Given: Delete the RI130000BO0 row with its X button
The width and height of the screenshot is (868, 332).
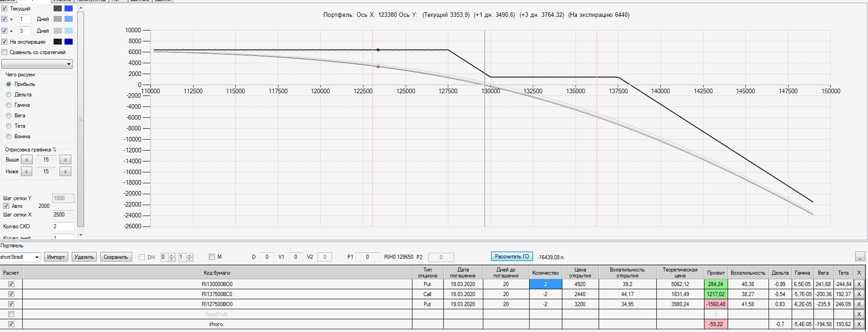Looking at the screenshot, I should pos(858,284).
